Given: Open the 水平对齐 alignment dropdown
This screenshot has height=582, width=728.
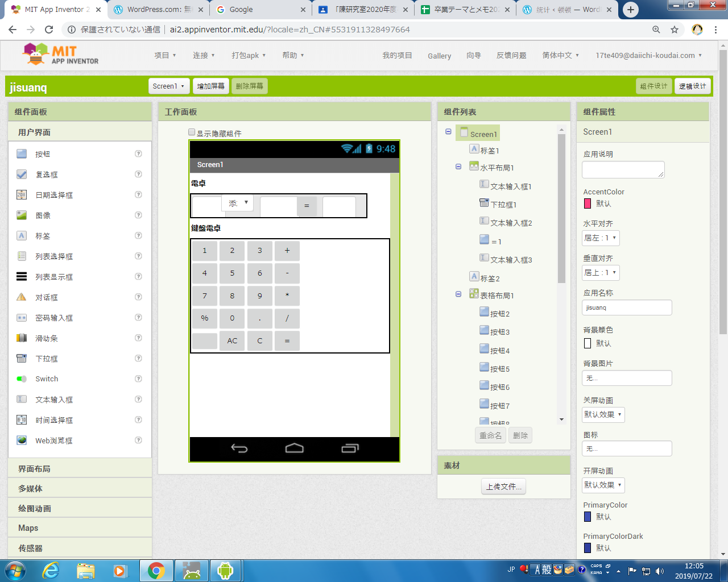Looking at the screenshot, I should point(601,238).
